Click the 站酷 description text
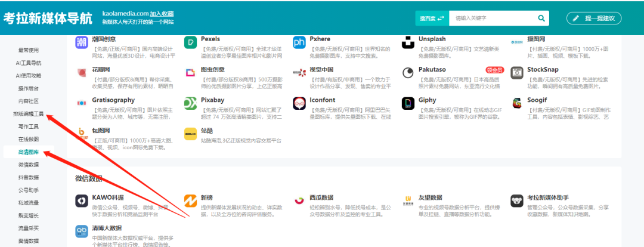This screenshot has height=247, width=644. tap(241, 141)
